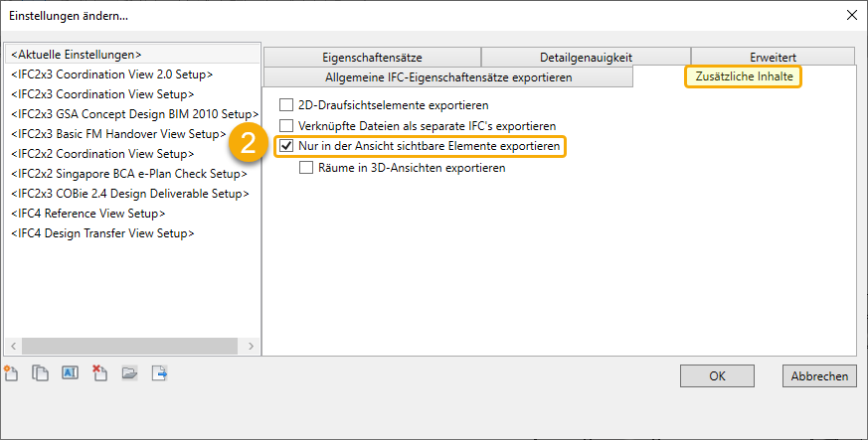Confirm settings with the OK button
The height and width of the screenshot is (440, 868).
(x=717, y=376)
